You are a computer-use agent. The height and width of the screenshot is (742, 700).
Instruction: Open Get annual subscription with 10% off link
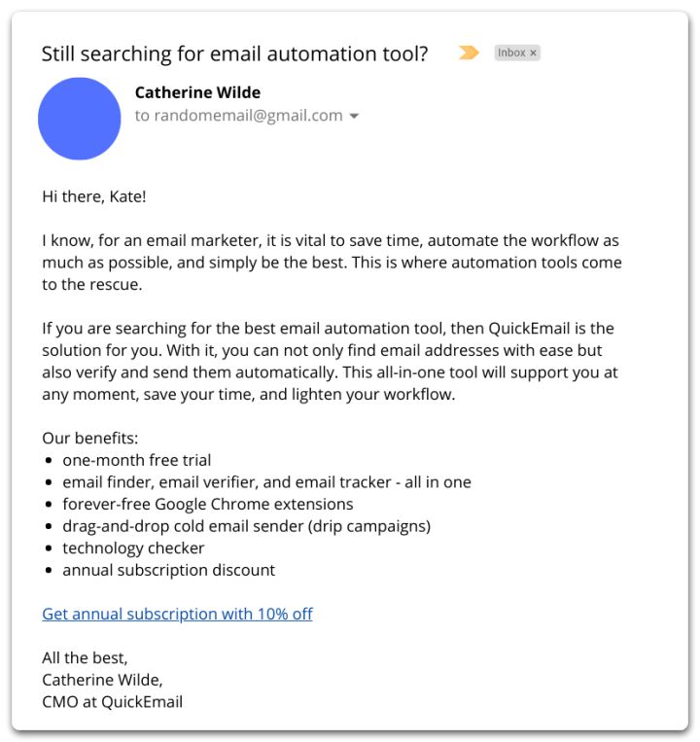click(177, 614)
